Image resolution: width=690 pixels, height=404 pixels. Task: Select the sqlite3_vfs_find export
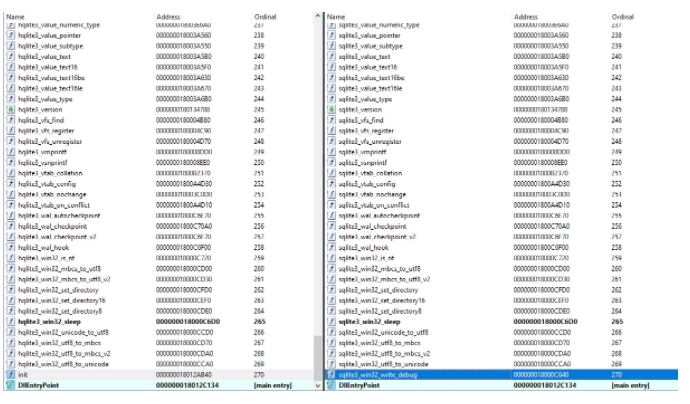click(x=501, y=120)
